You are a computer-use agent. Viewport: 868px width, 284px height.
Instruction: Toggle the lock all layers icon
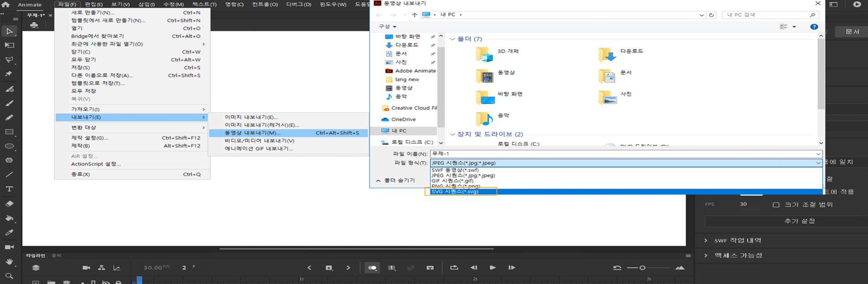pyautogui.click(x=118, y=282)
